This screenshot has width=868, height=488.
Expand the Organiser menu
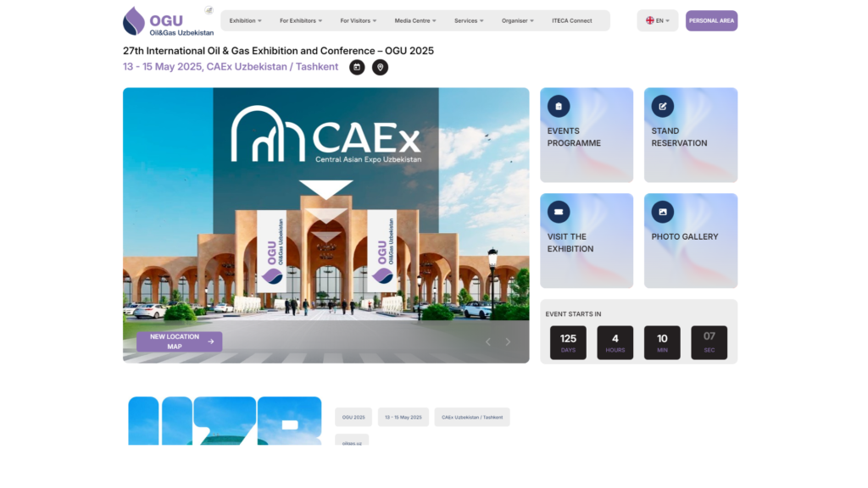[x=518, y=20]
